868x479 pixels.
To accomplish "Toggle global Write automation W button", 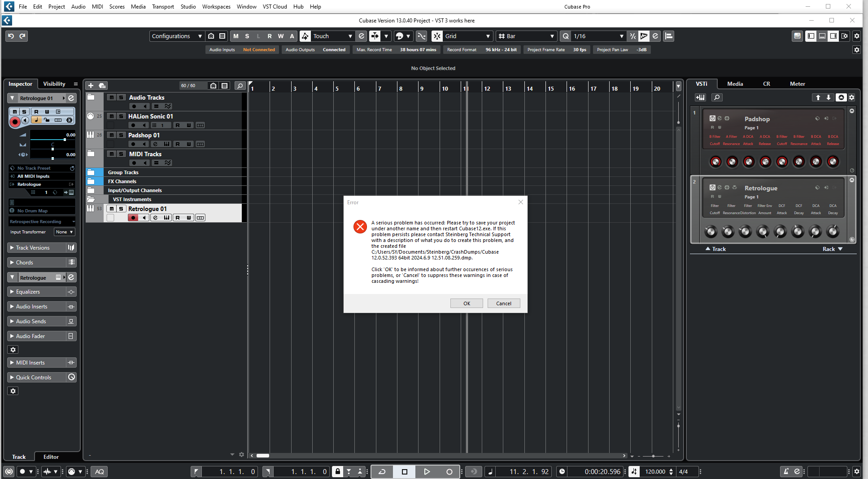I will click(281, 36).
